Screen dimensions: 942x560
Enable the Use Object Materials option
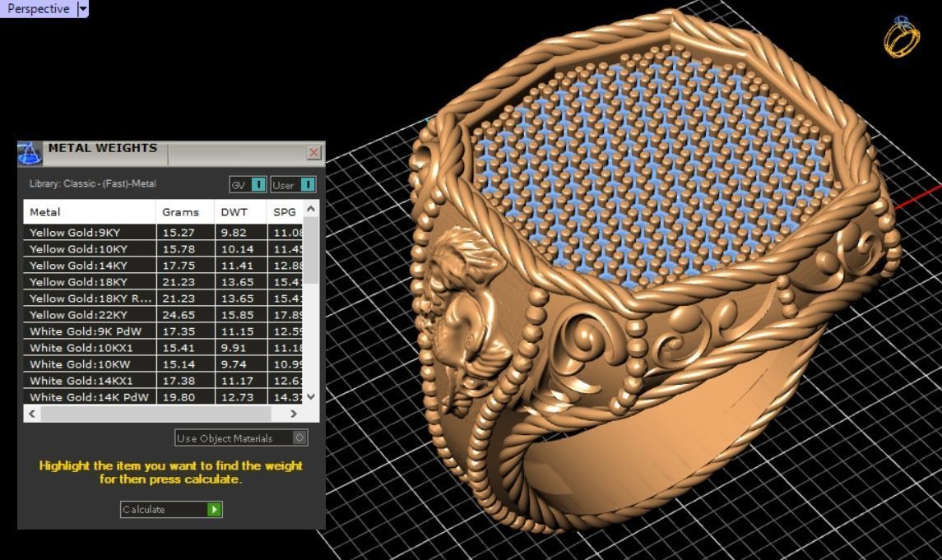click(x=242, y=438)
